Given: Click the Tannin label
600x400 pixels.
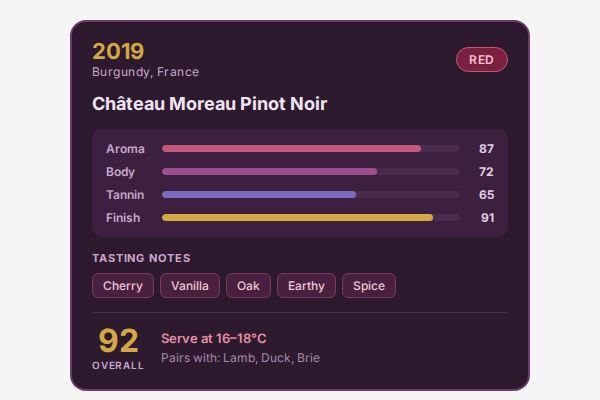Looking at the screenshot, I should pyautogui.click(x=125, y=195).
